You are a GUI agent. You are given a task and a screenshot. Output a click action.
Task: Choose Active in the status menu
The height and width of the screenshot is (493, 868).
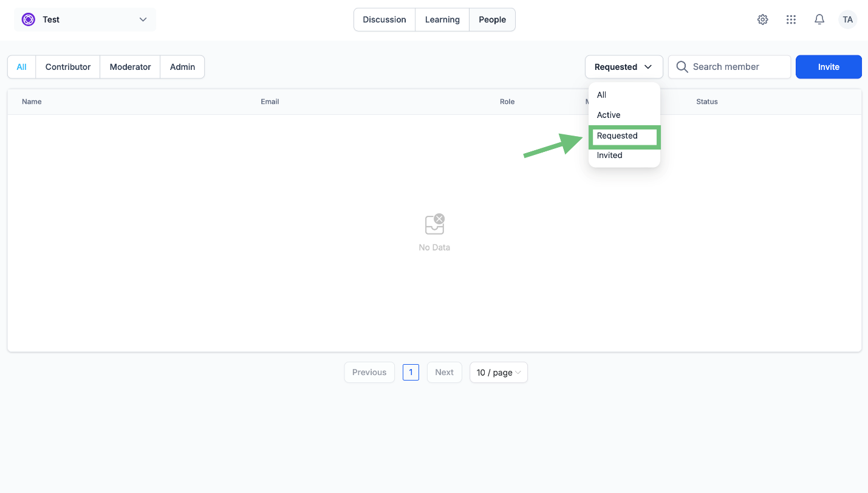click(x=624, y=115)
